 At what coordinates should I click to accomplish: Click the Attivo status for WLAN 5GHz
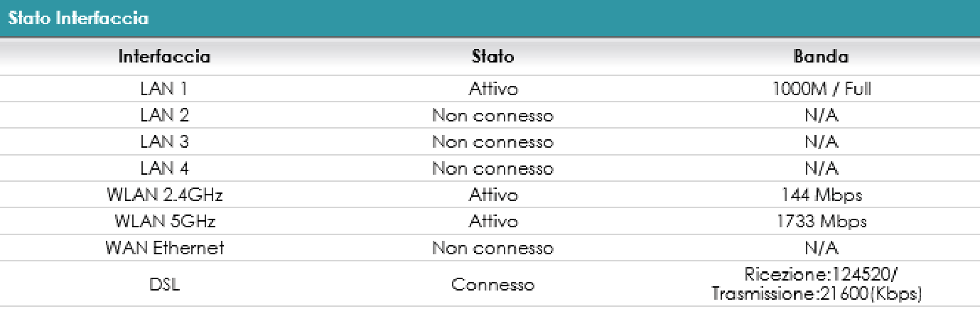[492, 222]
